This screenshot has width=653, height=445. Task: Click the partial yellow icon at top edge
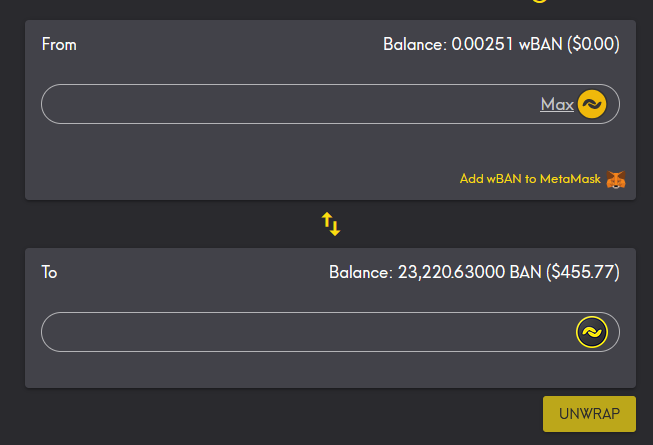tap(540, 1)
